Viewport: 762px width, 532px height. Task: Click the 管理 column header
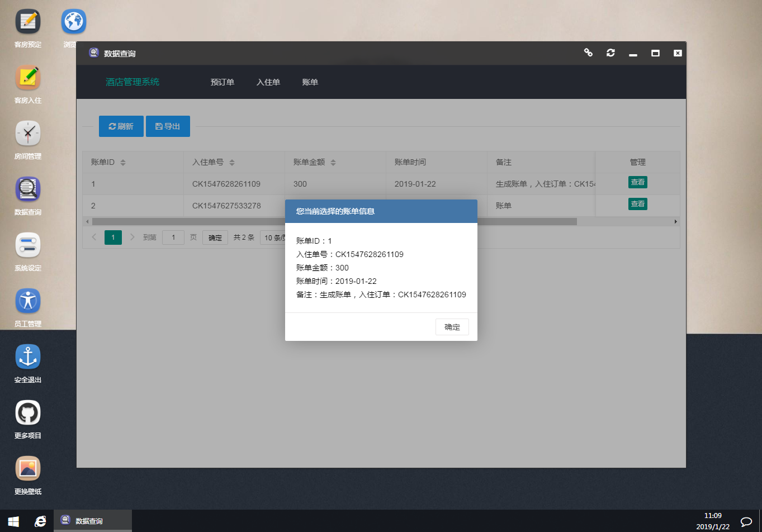[638, 162]
